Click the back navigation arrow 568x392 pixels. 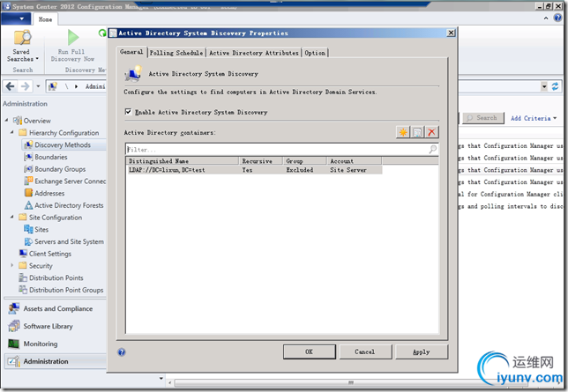coord(11,86)
